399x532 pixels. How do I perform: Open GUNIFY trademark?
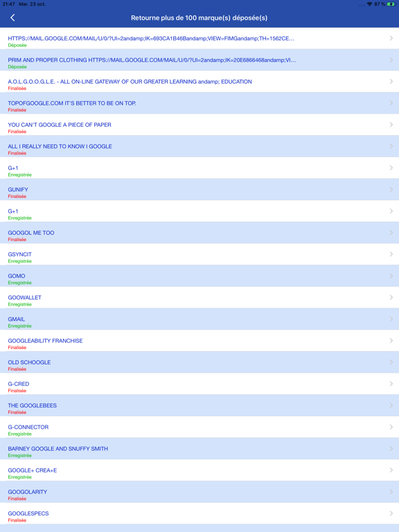[199, 190]
